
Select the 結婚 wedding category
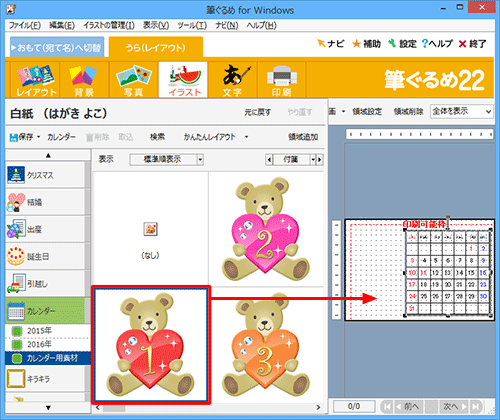click(45, 202)
